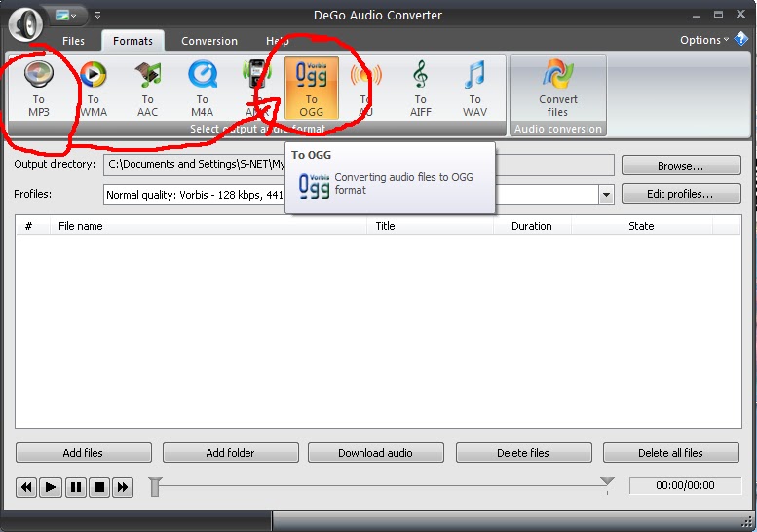Sort list by File name column header

coord(208,226)
